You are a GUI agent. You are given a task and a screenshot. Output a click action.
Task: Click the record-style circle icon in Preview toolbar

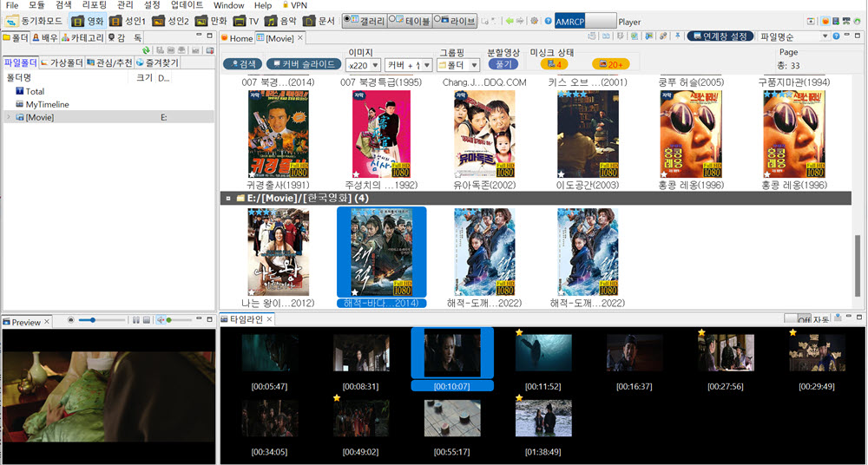click(70, 320)
